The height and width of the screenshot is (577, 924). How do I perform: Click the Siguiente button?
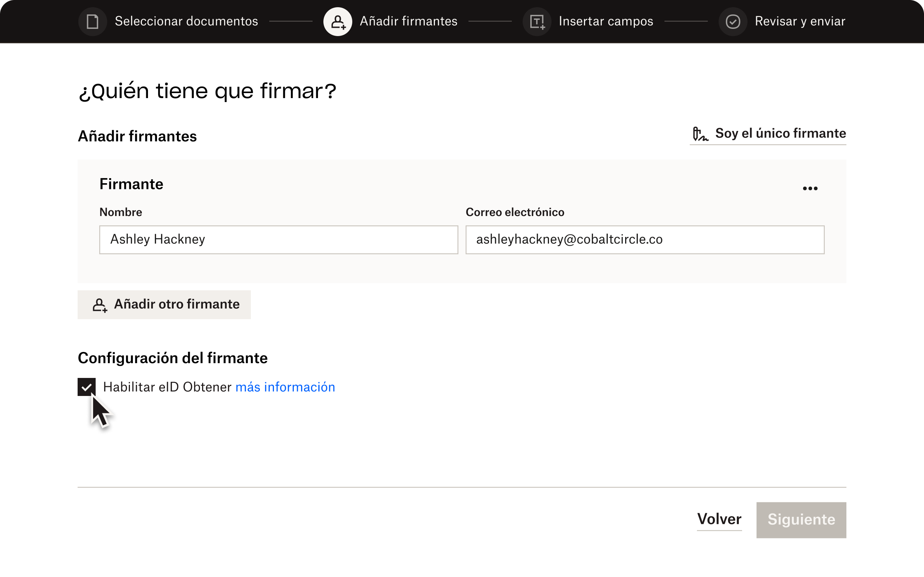[x=800, y=520]
